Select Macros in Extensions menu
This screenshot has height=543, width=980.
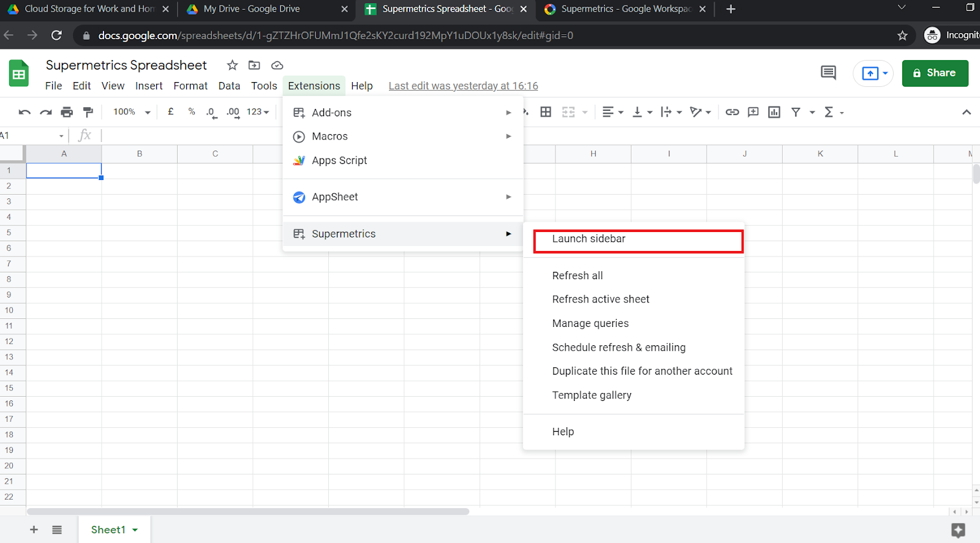(x=403, y=137)
